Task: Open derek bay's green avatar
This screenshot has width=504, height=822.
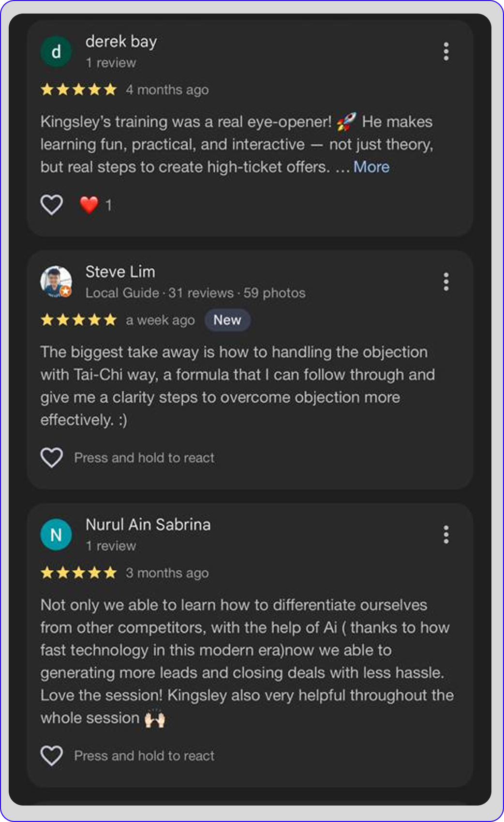Action: coord(56,51)
